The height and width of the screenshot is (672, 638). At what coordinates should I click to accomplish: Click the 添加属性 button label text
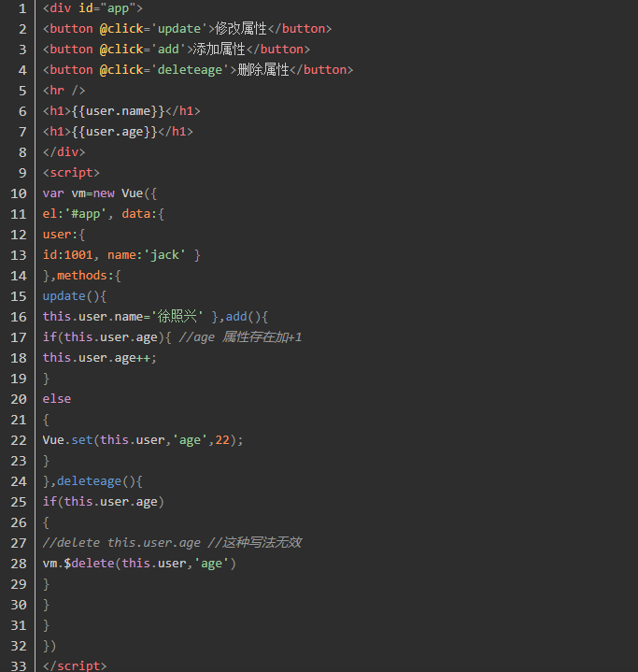click(220, 50)
